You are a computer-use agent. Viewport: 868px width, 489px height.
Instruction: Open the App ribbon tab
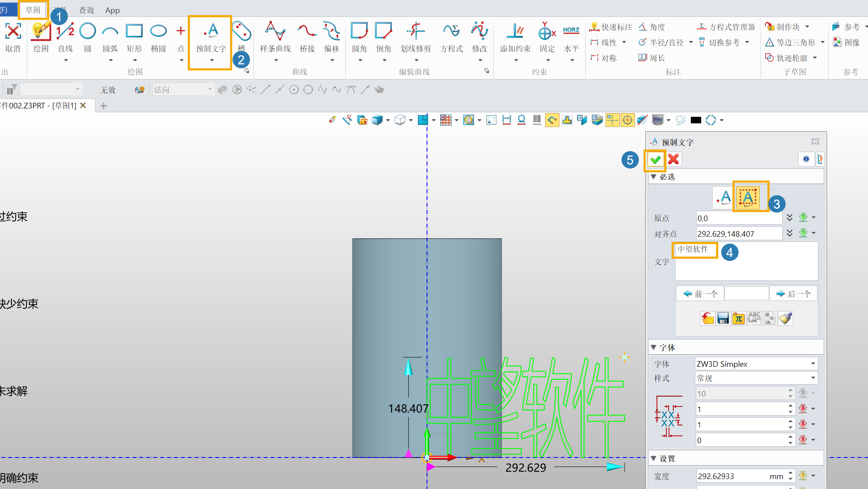coord(113,10)
